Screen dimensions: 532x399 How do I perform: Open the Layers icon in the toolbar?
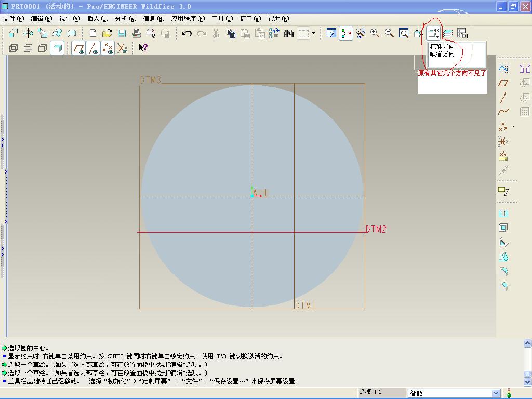(x=448, y=33)
